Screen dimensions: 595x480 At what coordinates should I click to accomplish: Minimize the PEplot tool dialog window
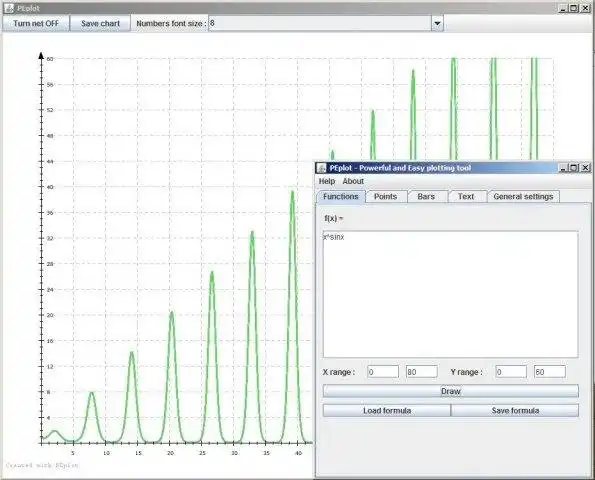tap(564, 168)
